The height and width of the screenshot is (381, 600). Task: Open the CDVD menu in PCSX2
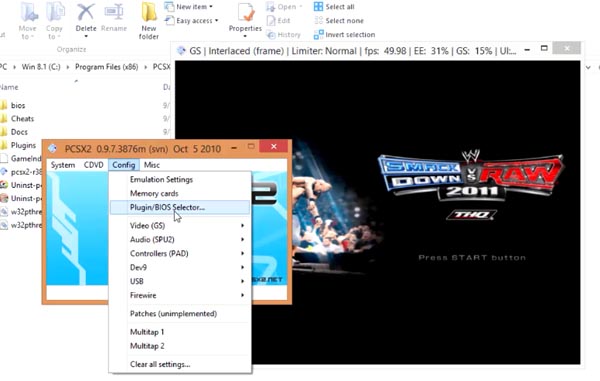(x=94, y=165)
